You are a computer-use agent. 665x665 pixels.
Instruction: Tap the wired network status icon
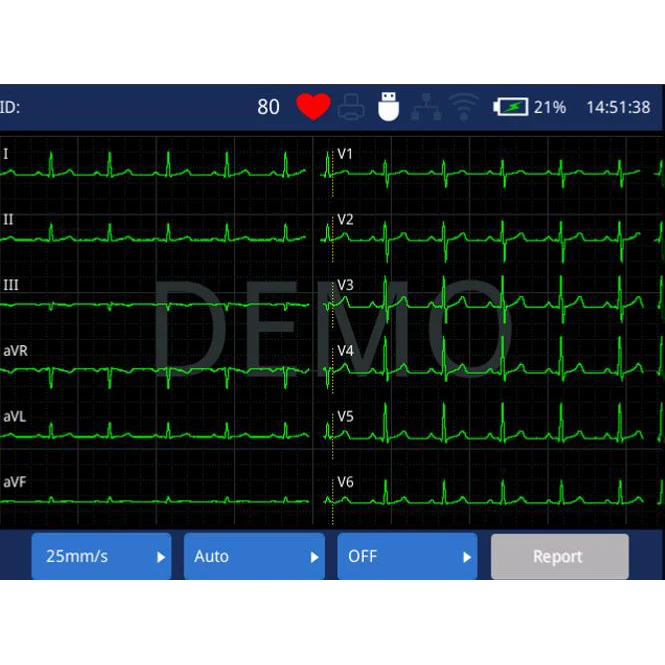(x=426, y=107)
